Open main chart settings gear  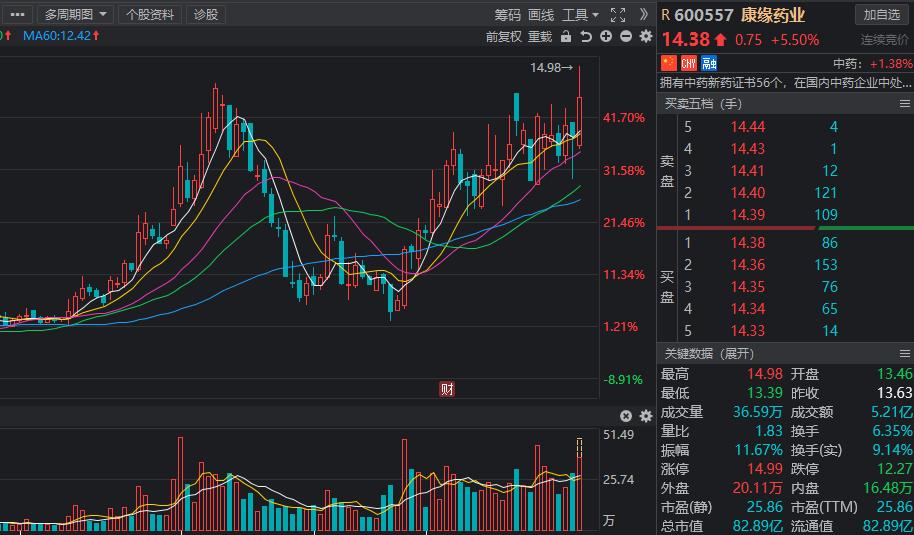[x=645, y=37]
